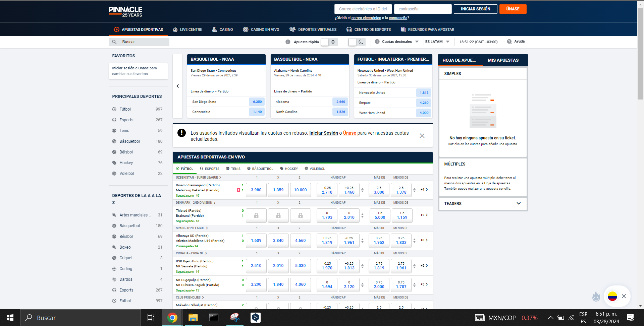
Task: Click forgot contraseña link
Action: 398,18
